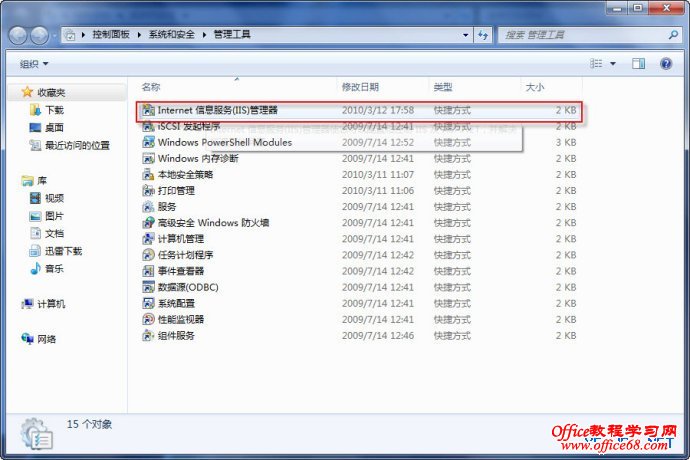Click the 任务计划程序 clock icon
This screenshot has height=460, width=690.
point(149,255)
